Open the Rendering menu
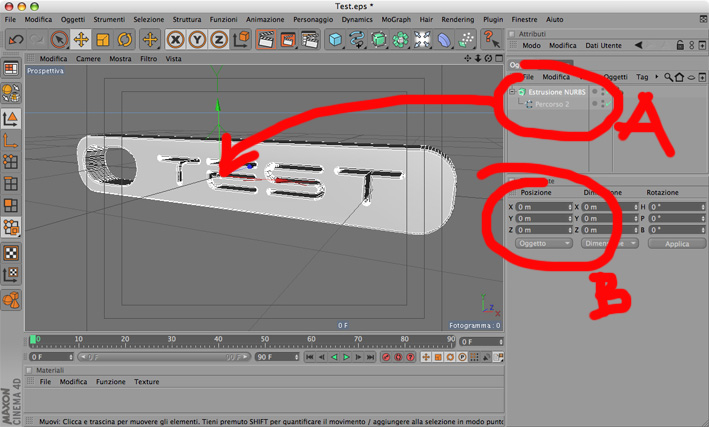709x427 pixels. (x=458, y=19)
